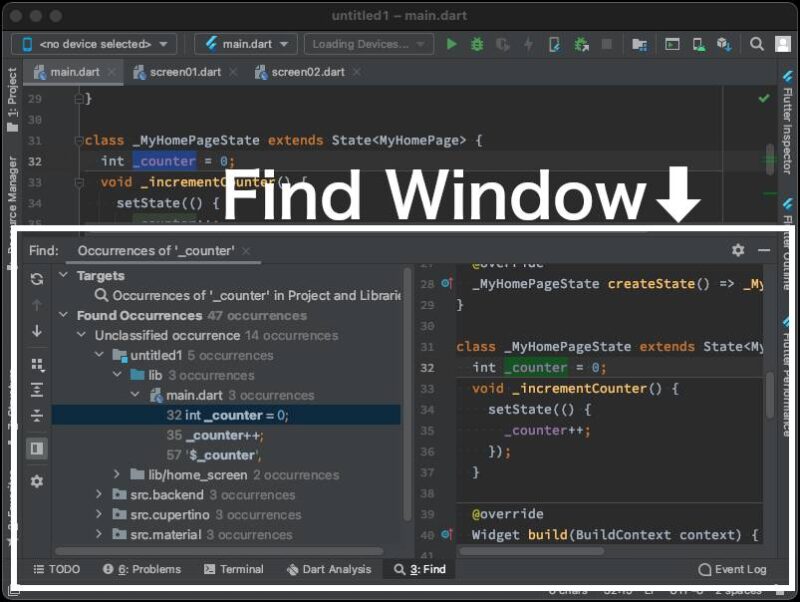Click the Find tree horizontal scrollbar
Screen dimensions: 800x602
219,551
